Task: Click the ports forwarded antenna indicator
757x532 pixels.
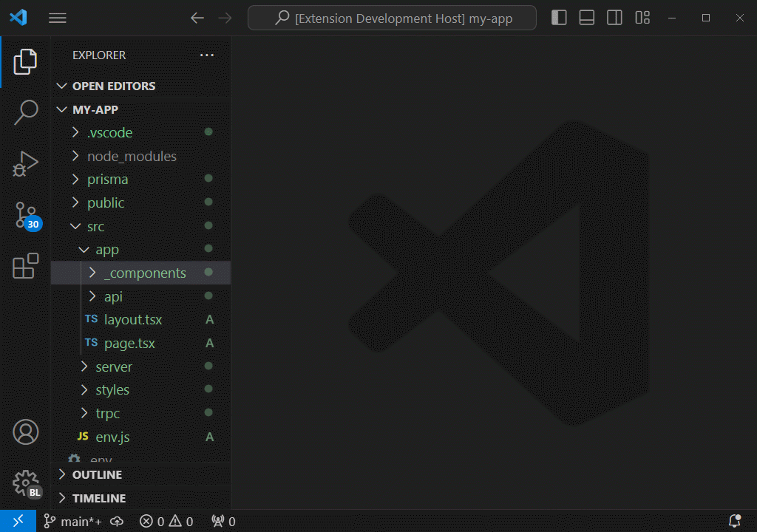Action: (x=223, y=522)
